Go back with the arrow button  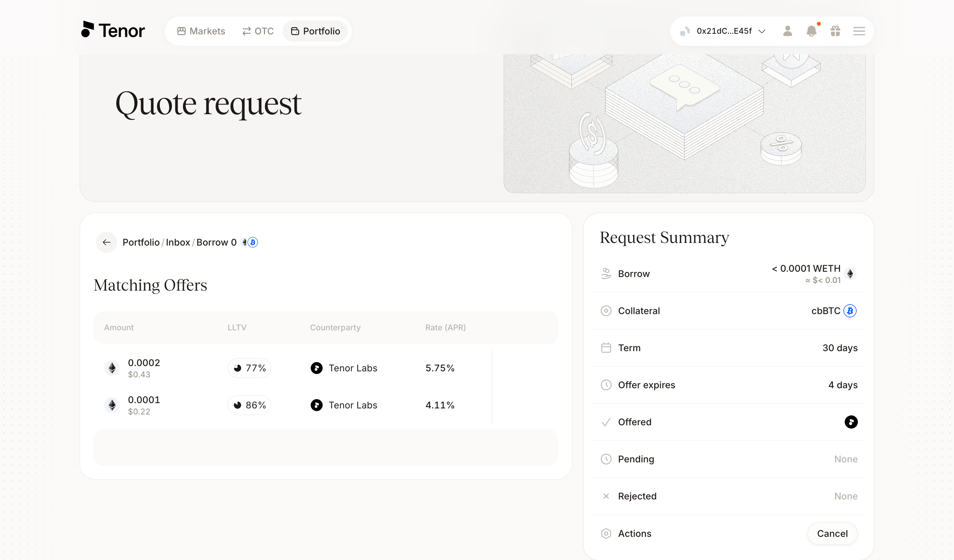click(x=106, y=242)
